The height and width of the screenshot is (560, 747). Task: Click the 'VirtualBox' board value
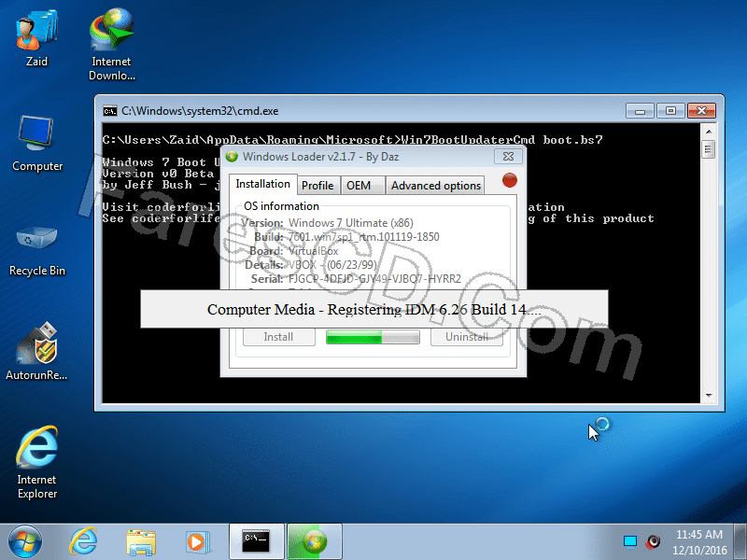[314, 251]
